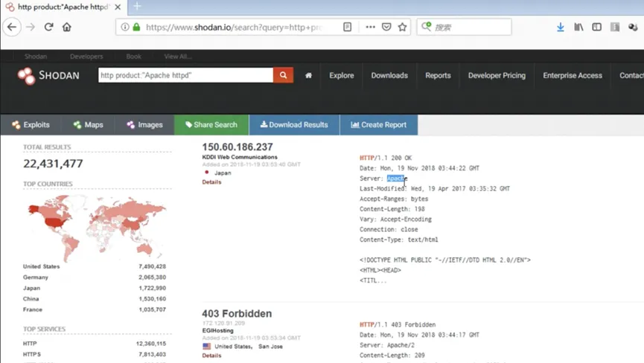Focus the Shodan search query field
Screen dimensions: 644x363
[185, 75]
